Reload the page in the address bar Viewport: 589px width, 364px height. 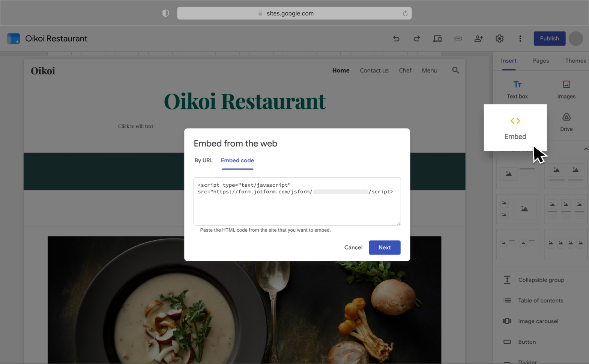pos(405,13)
